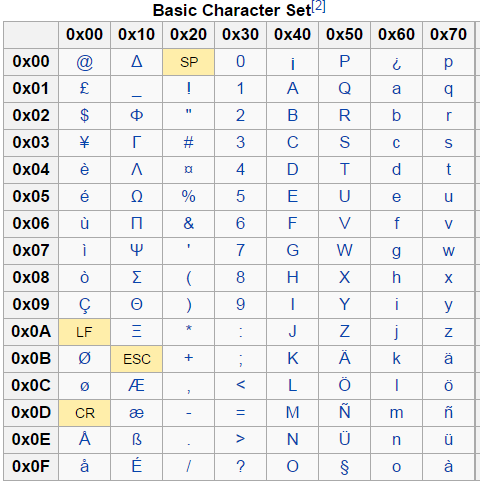Image resolution: width=480 pixels, height=485 pixels.
Task: Select the pound sterling £ character
Action: [85, 88]
